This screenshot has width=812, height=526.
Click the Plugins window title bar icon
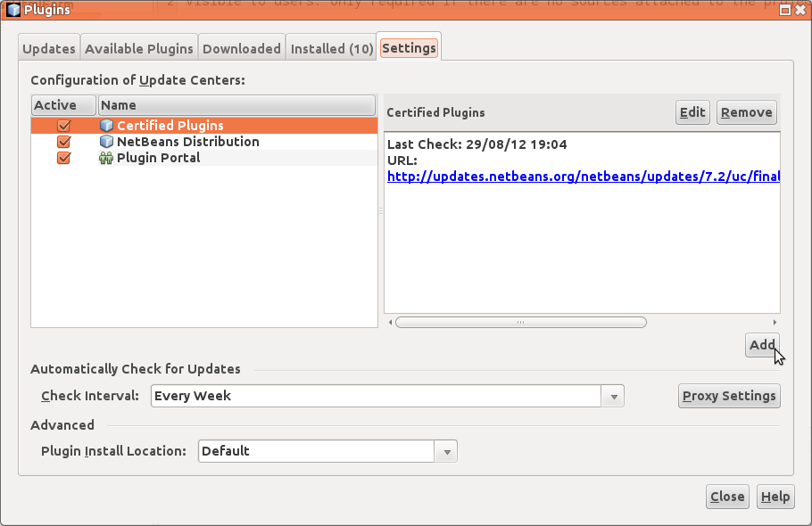[12, 10]
